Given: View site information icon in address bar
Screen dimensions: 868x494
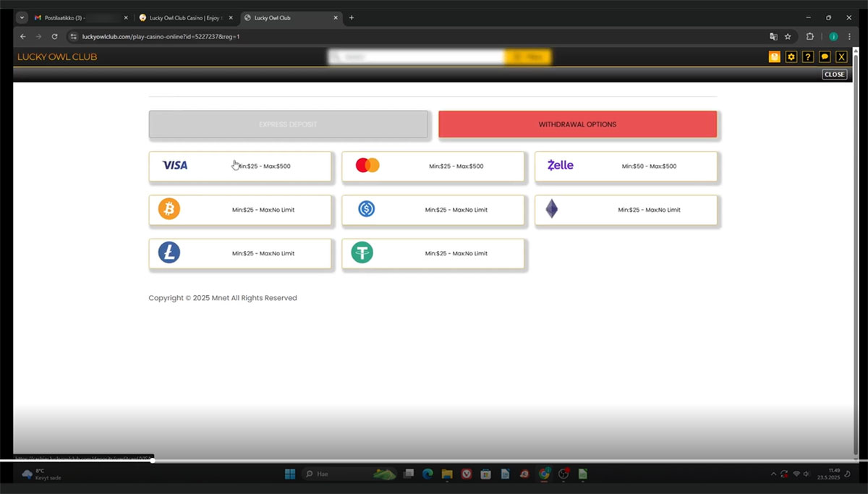Looking at the screenshot, I should pos(73,36).
